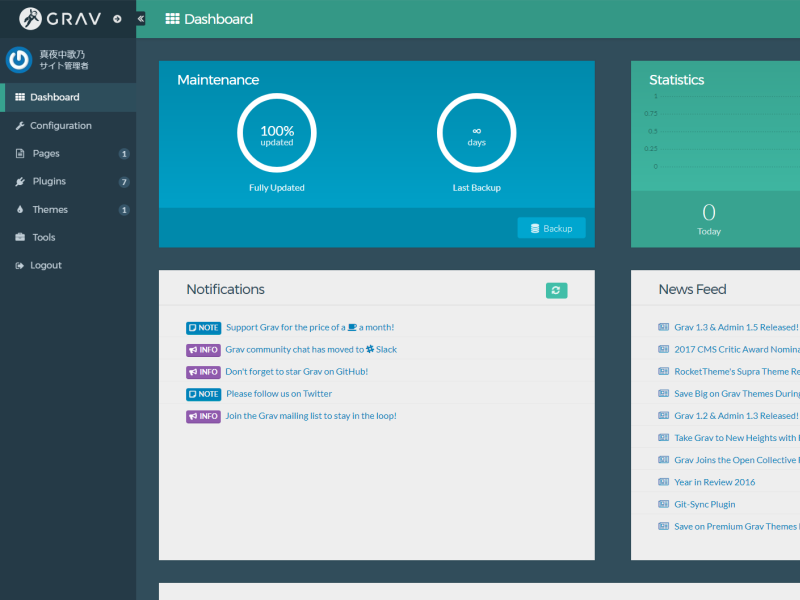800x600 pixels.
Task: Click news icon beside Year in Review 2016
Action: pos(663,482)
